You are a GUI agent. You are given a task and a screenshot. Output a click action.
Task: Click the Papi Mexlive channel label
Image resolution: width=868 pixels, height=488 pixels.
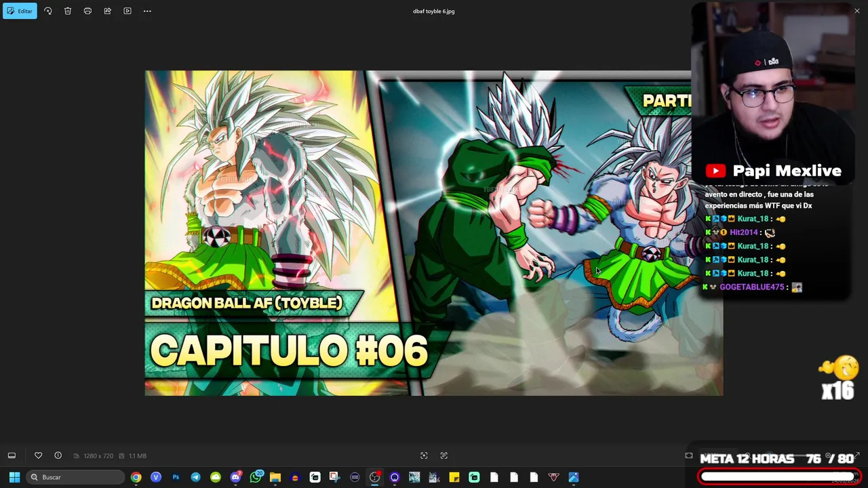(x=787, y=171)
